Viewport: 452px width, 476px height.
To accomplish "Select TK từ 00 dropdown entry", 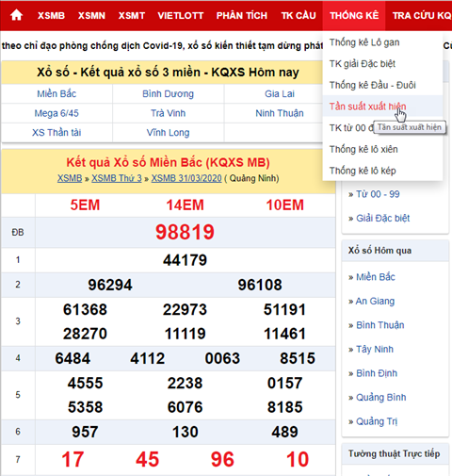I will click(x=351, y=128).
